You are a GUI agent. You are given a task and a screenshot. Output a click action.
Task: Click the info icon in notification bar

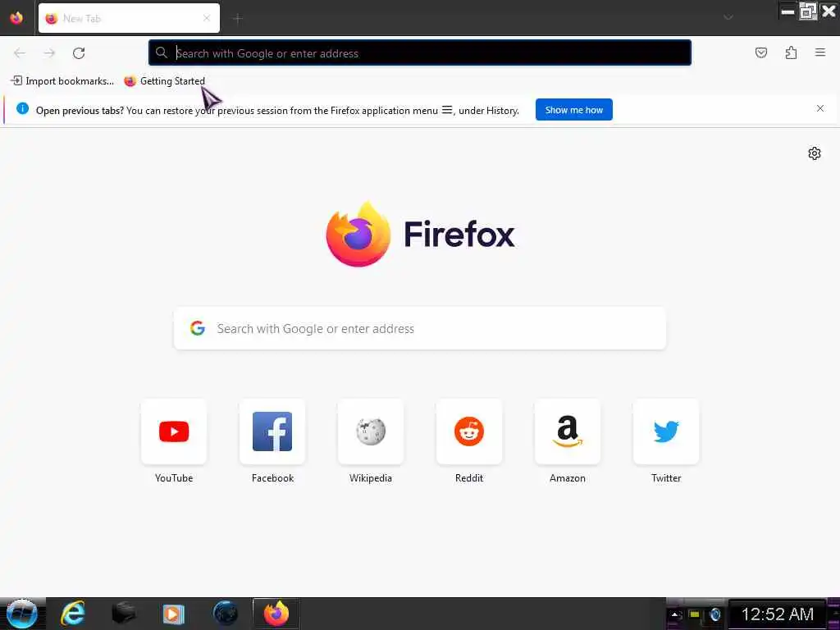[x=22, y=109]
